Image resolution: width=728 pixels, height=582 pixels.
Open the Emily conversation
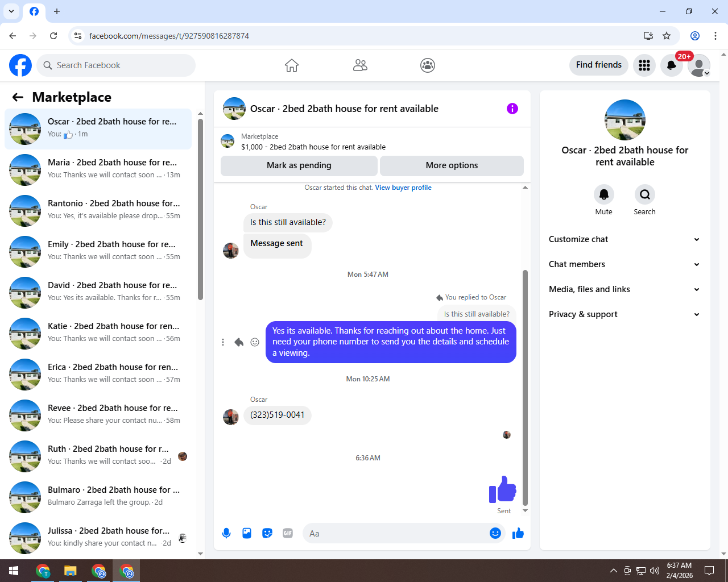point(98,252)
